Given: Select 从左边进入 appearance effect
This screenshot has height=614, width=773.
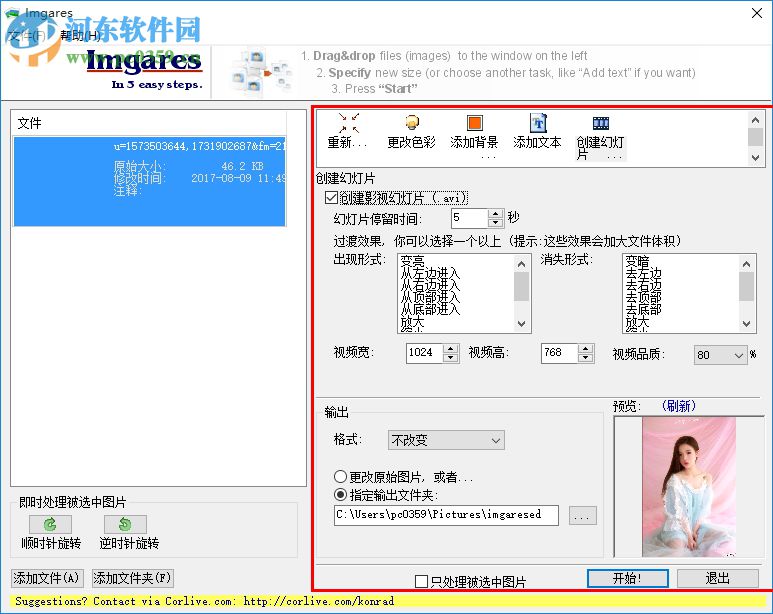Looking at the screenshot, I should [430, 273].
